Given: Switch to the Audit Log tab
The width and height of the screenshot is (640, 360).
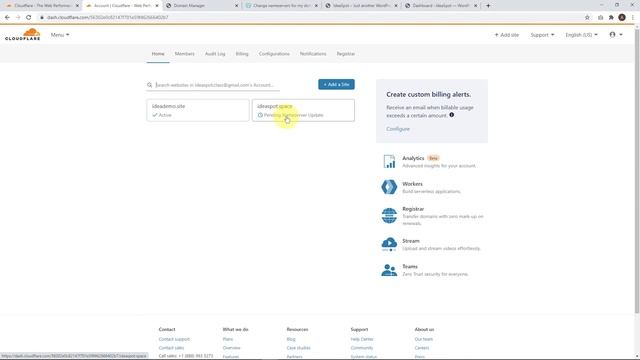Looking at the screenshot, I should click(215, 54).
